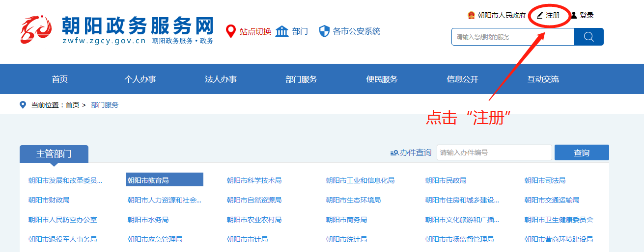Select 朝阳市市场监督管理局 department
Viewport: 644px width, 252px height.
pos(459,239)
